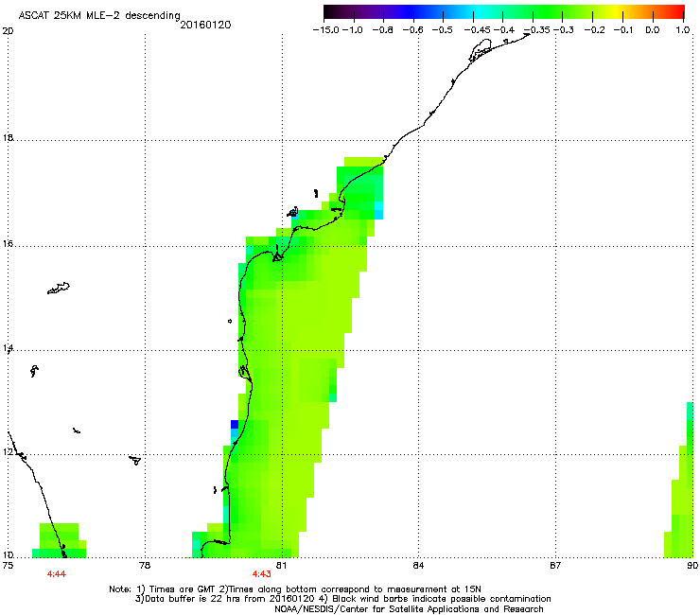
Task: Click the color bar label -0.8
Action: pos(382,30)
